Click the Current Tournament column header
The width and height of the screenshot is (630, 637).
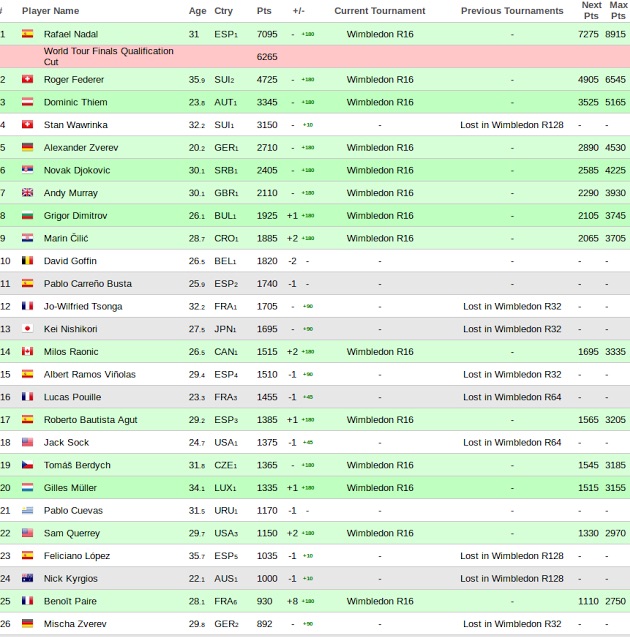tap(379, 11)
